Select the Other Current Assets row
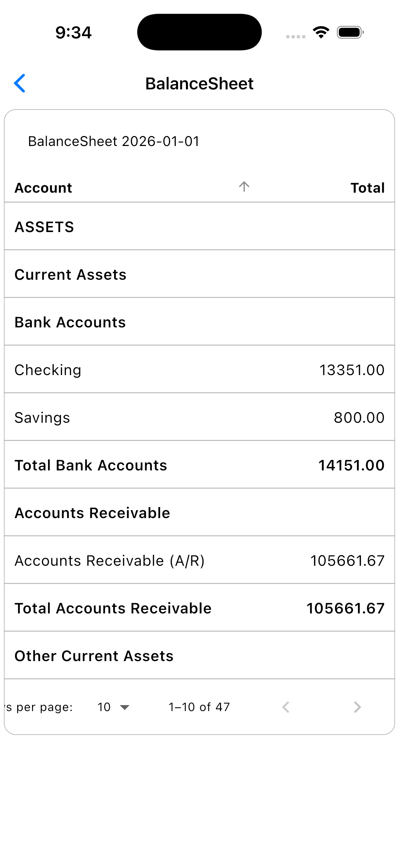The width and height of the screenshot is (399, 868). (x=199, y=656)
